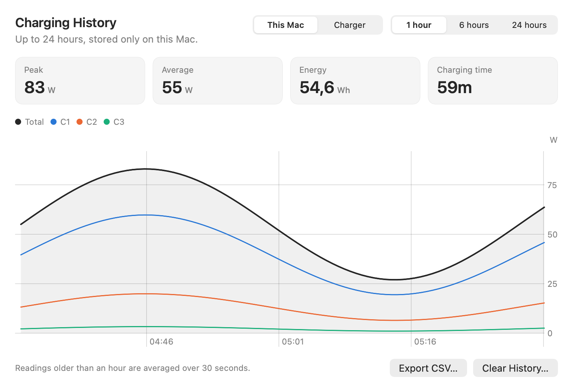Open the Energy 54,6 Wh card
This screenshot has height=392, width=573.
355,81
